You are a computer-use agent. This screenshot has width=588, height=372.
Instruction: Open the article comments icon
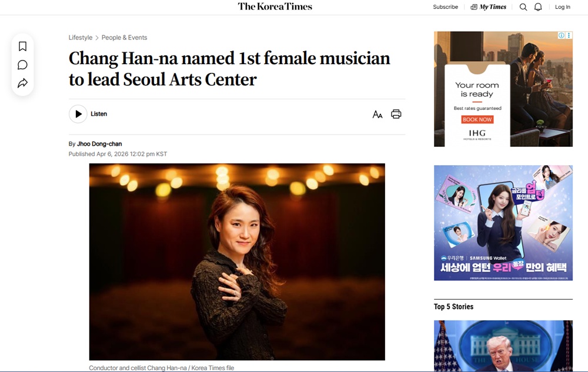tap(22, 65)
